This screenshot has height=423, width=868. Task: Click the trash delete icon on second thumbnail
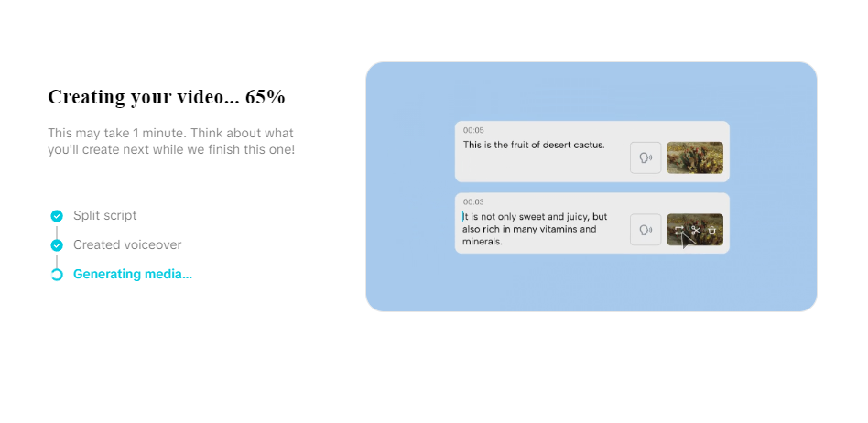coord(712,230)
